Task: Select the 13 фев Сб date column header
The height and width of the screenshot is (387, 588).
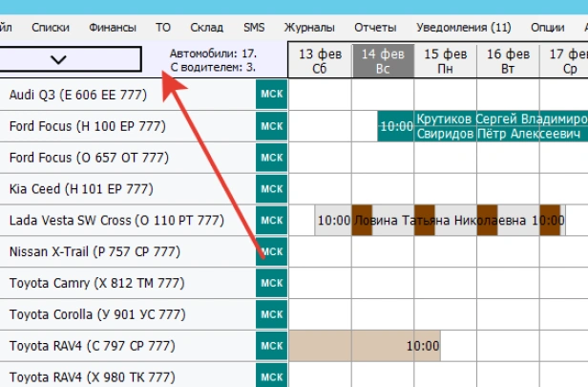Action: point(320,61)
